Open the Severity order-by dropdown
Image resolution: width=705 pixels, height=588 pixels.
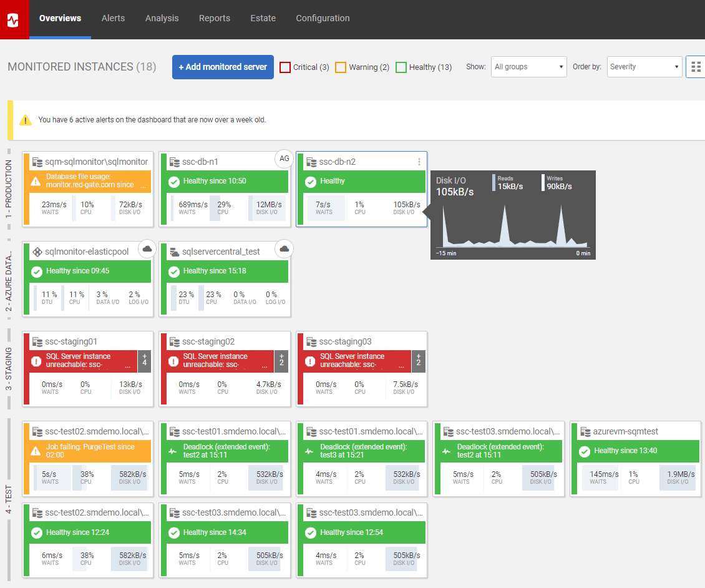click(644, 67)
